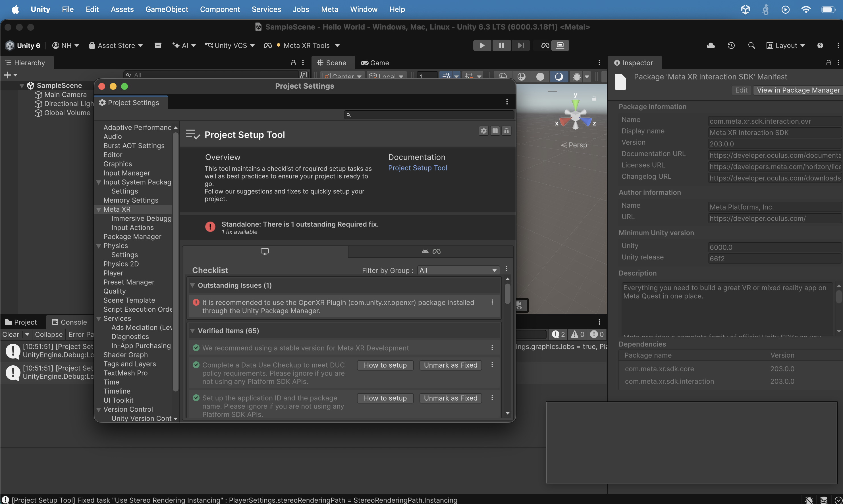
Task: Open the Unity Cloud icon in the toolbar
Action: point(711,45)
